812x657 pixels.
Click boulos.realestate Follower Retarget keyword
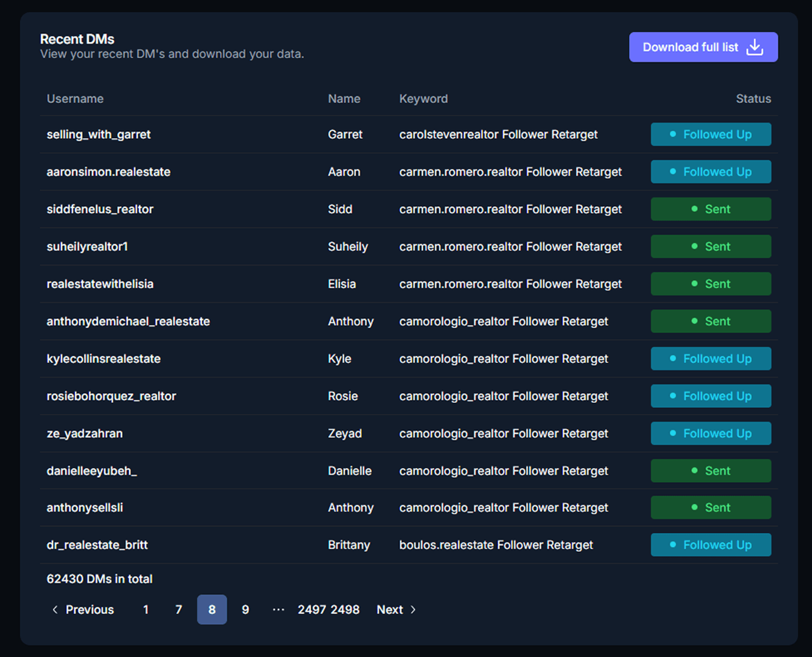pos(495,545)
